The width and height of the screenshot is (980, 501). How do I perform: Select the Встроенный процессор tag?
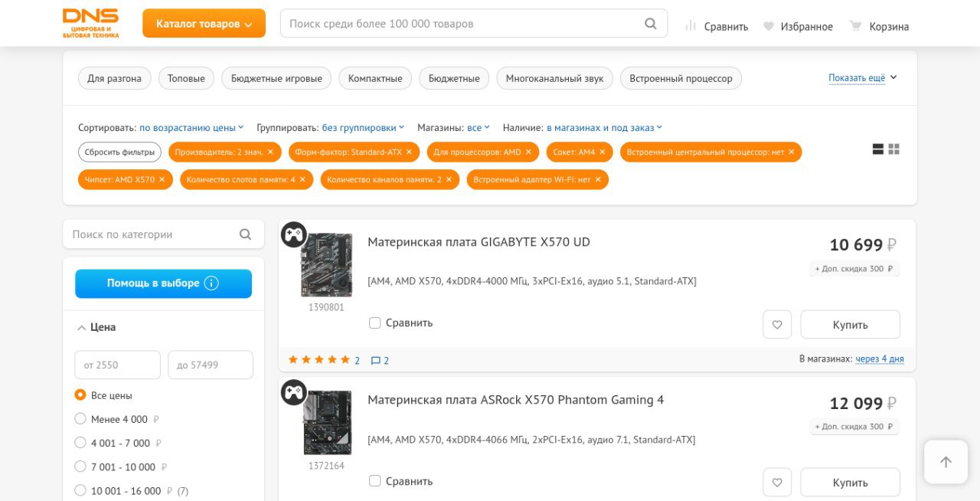681,78
